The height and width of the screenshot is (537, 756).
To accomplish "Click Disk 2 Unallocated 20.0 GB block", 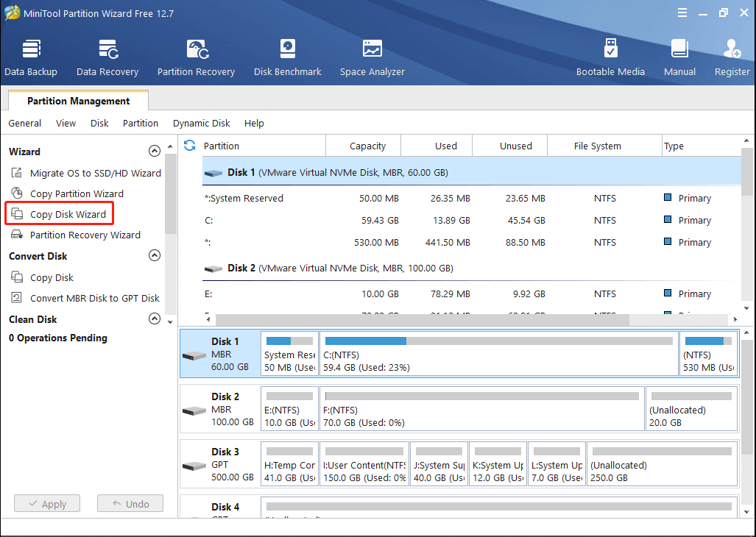I will tap(691, 409).
